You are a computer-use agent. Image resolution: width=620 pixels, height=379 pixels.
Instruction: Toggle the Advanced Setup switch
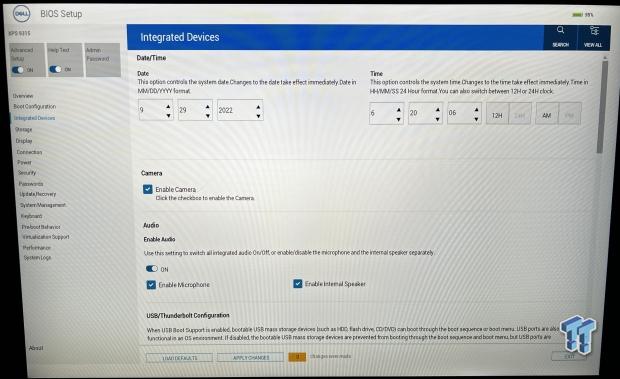click(18, 70)
